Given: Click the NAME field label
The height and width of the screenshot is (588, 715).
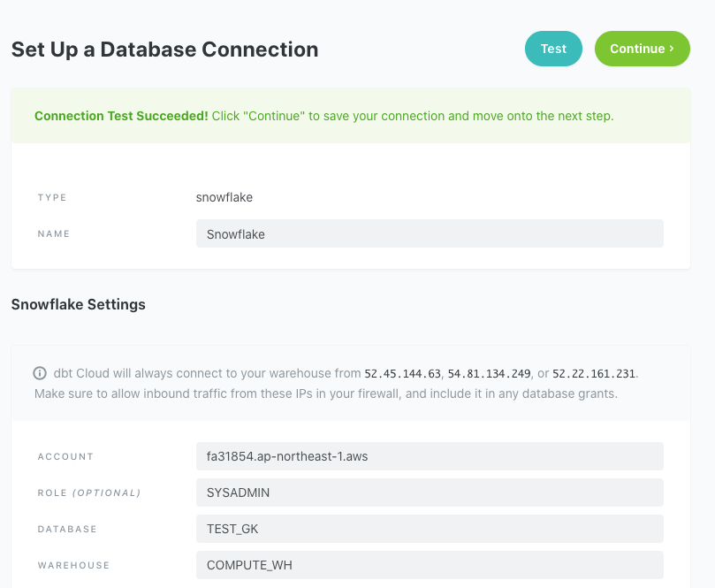Looking at the screenshot, I should [x=54, y=234].
